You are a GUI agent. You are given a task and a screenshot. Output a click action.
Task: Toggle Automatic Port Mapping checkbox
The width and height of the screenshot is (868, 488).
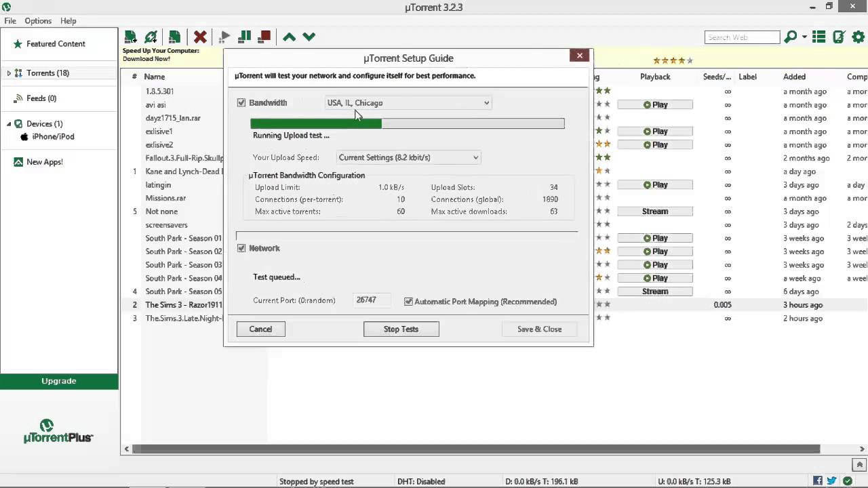pos(408,302)
